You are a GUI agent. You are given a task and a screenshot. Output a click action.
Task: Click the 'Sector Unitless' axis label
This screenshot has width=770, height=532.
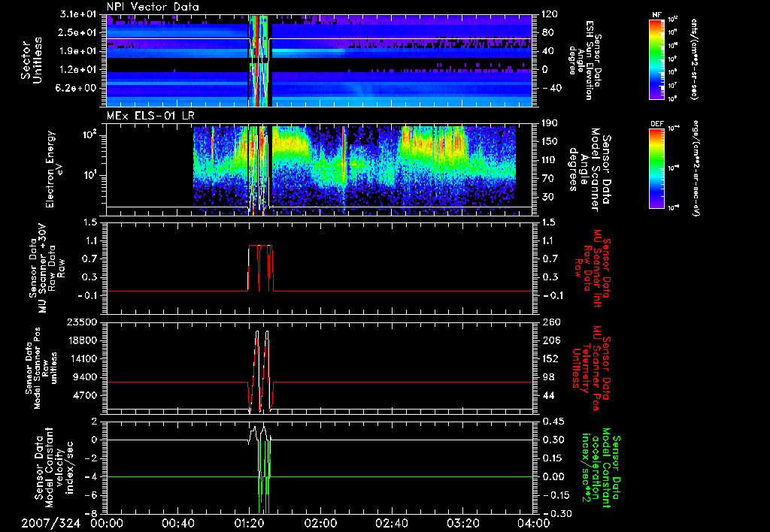pos(32,60)
